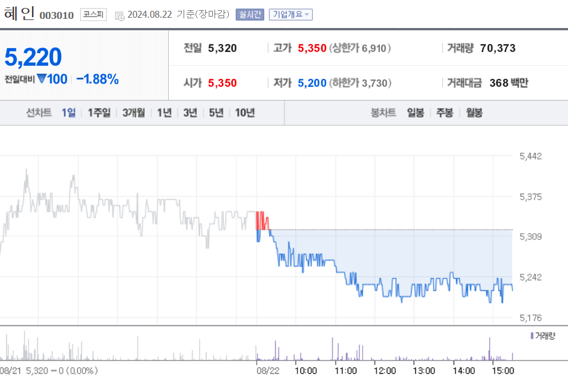568x392 pixels.
Task: Click the 5,375 price axis label
Action: [x=530, y=197]
